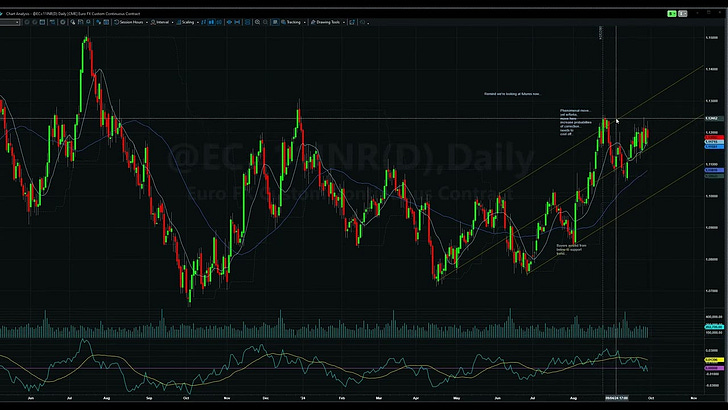The height and width of the screenshot is (410, 728).
Task: Click the zoom in magnifier icon
Action: 257,22
